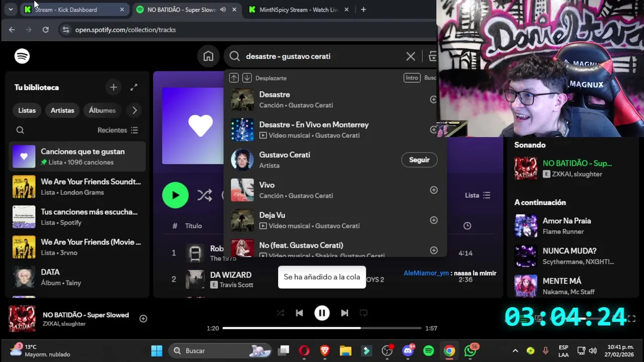Open We Are Your Friends Soundtrack playlist by London Grams

click(77, 187)
